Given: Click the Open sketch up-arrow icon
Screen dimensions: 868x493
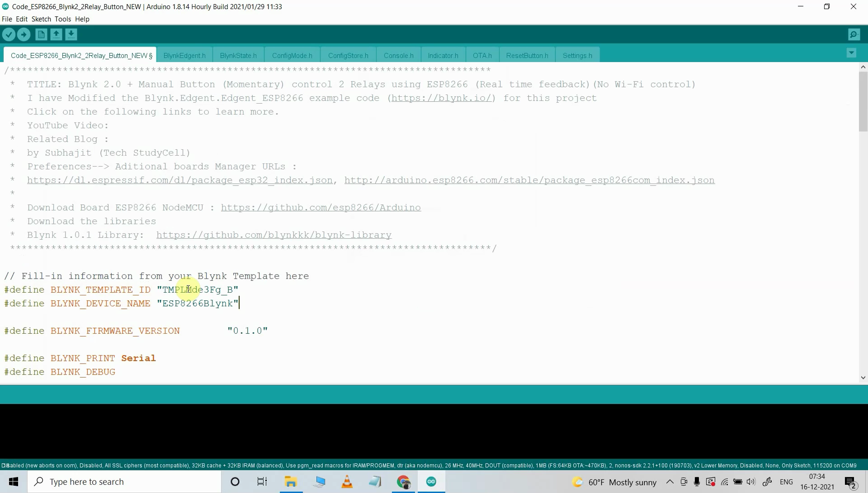Looking at the screenshot, I should [x=56, y=34].
